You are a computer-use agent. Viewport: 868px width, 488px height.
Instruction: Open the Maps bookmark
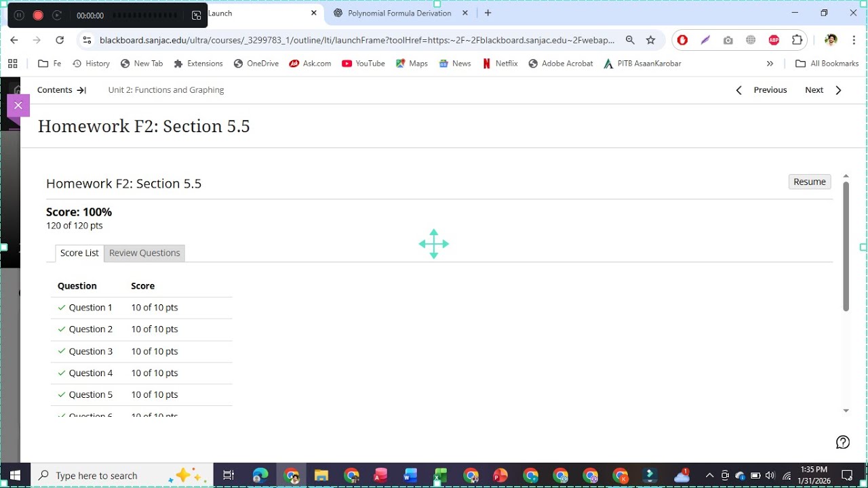(412, 63)
